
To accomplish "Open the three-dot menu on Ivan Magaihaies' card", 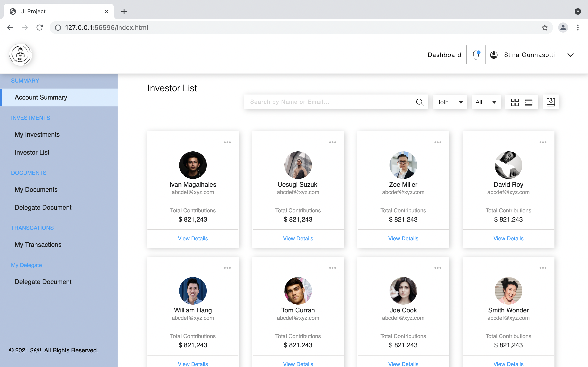I will pos(227,142).
